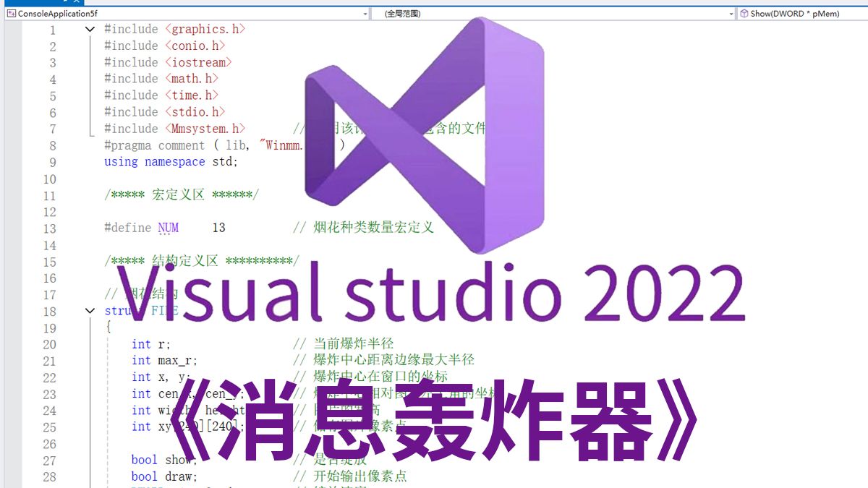The image size is (868, 488).
Task: Click line number 28 in the gutter
Action: coord(49,478)
